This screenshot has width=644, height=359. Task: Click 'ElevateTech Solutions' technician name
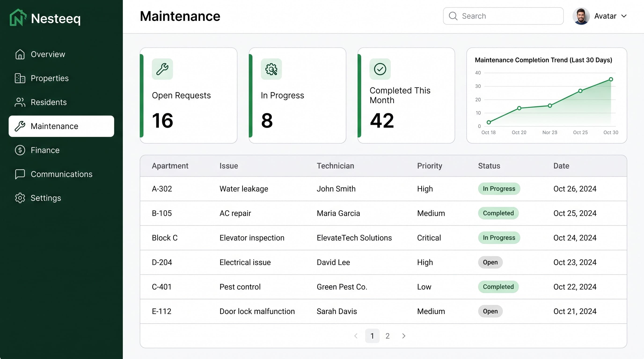tap(354, 238)
